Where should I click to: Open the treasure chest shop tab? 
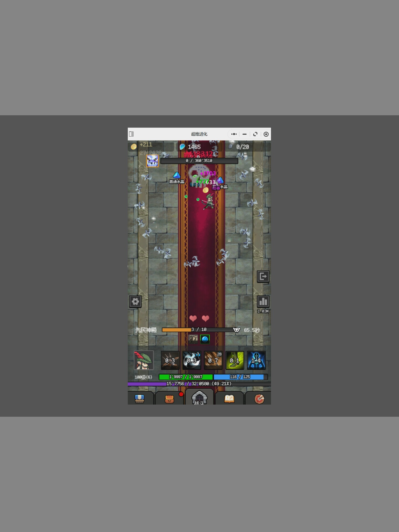[140, 399]
